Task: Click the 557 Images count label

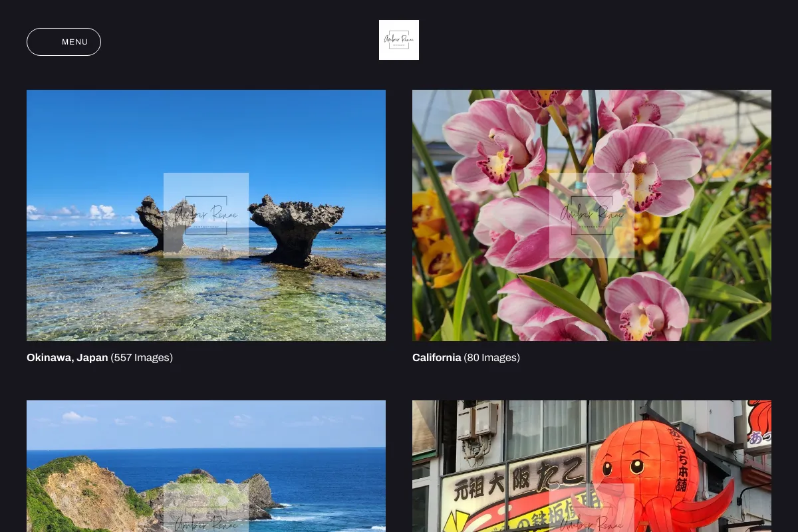Action: (x=142, y=358)
